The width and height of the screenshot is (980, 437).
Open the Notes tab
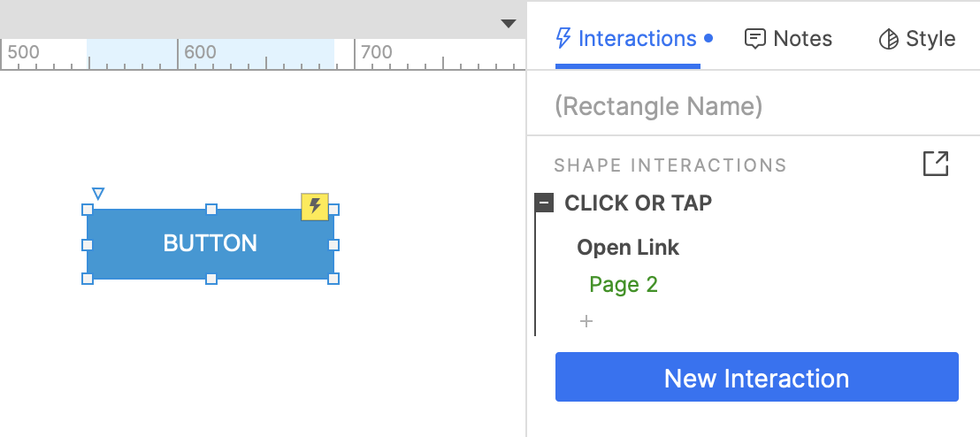pos(788,39)
